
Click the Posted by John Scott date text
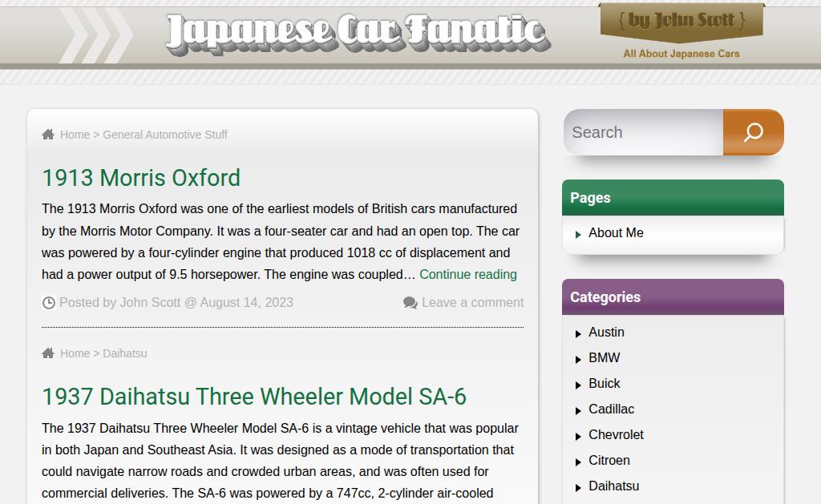(176, 303)
